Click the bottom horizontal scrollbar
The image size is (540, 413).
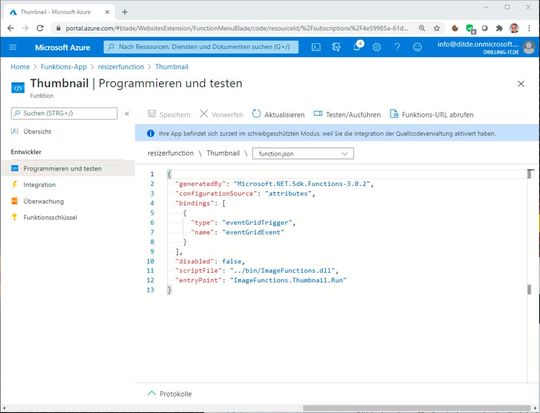tap(417, 408)
